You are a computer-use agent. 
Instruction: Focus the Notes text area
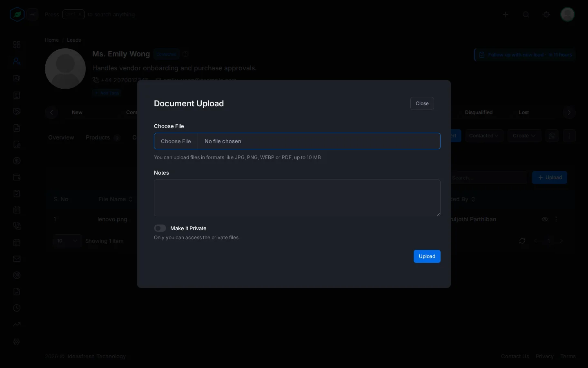(297, 198)
